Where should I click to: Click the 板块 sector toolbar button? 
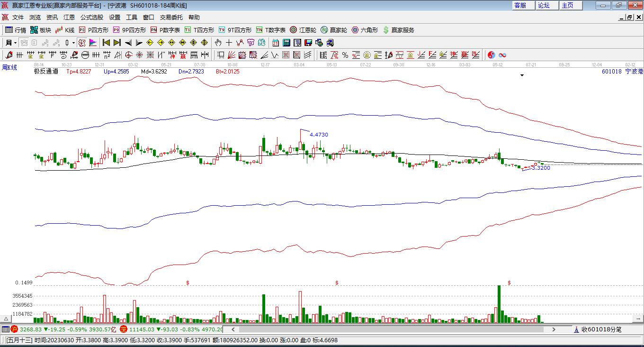[x=40, y=30]
